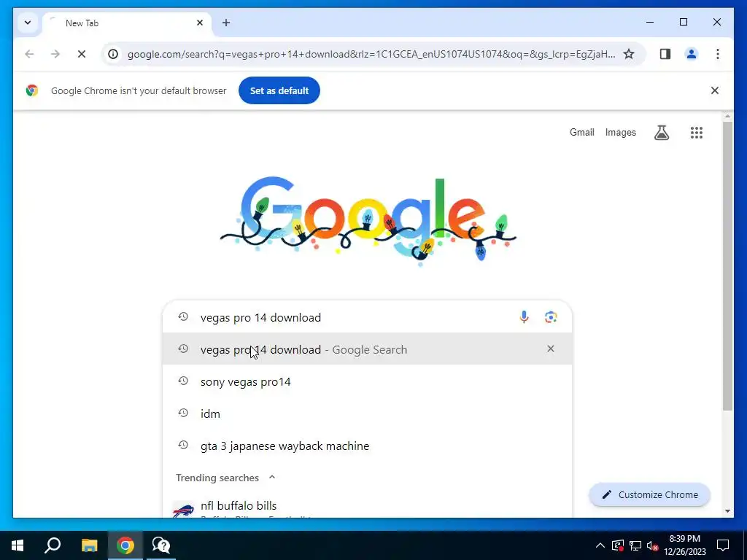Open Search Labs flask icon
Screen dimensions: 747x560
[x=661, y=133]
